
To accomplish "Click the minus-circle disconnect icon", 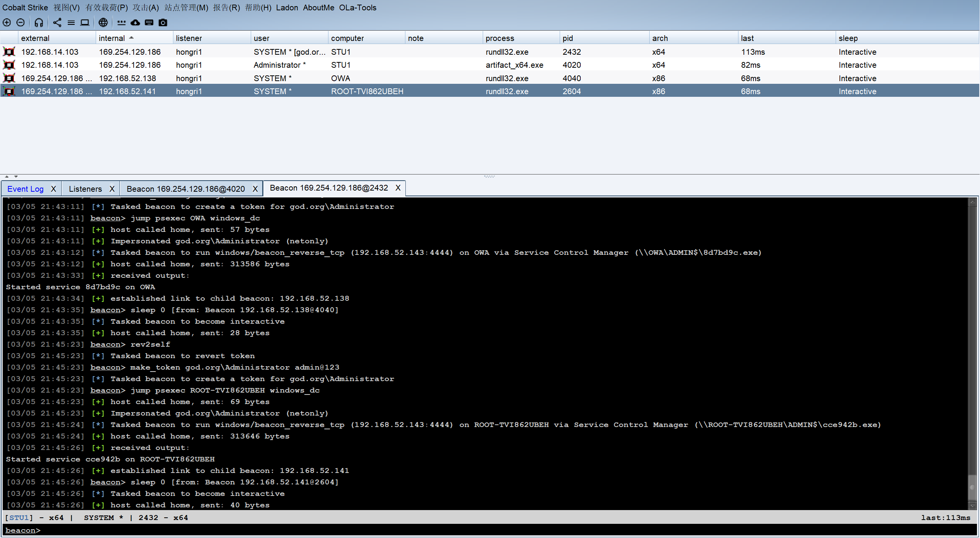I will (x=21, y=23).
